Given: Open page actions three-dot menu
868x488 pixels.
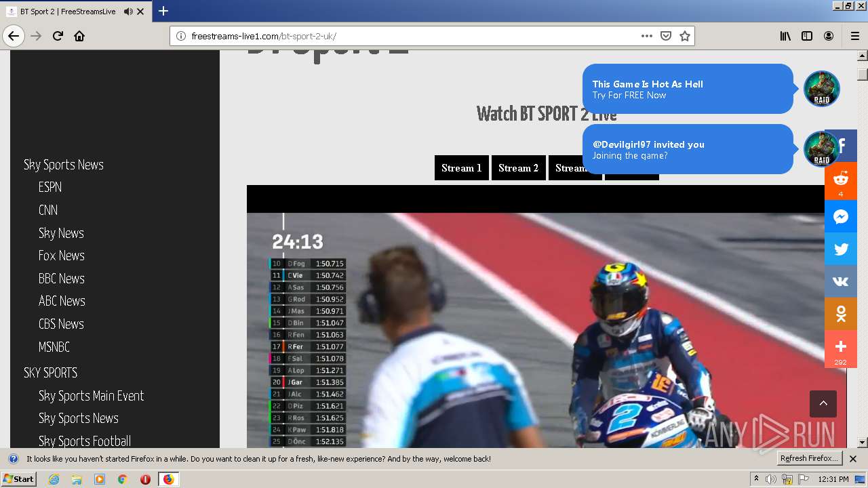Looking at the screenshot, I should click(x=647, y=36).
